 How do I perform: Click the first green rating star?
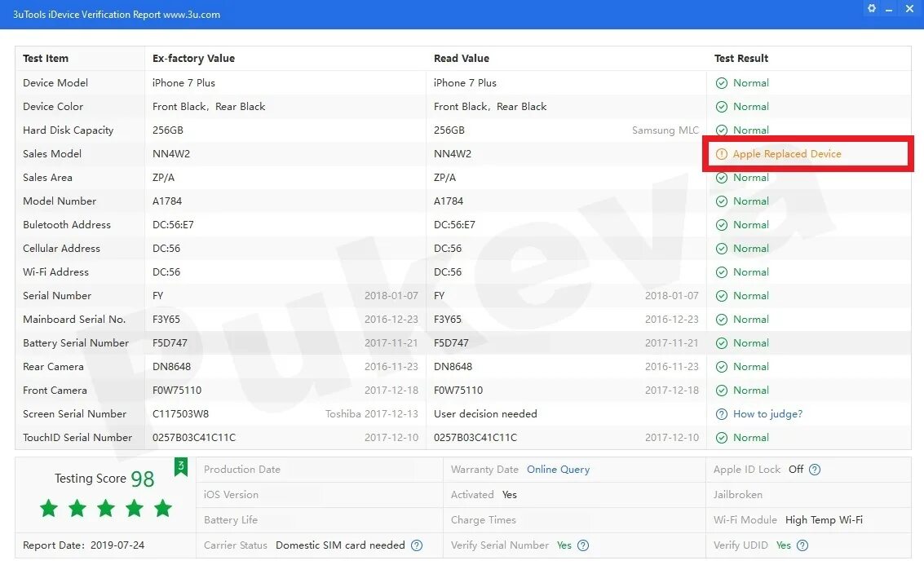[x=49, y=508]
